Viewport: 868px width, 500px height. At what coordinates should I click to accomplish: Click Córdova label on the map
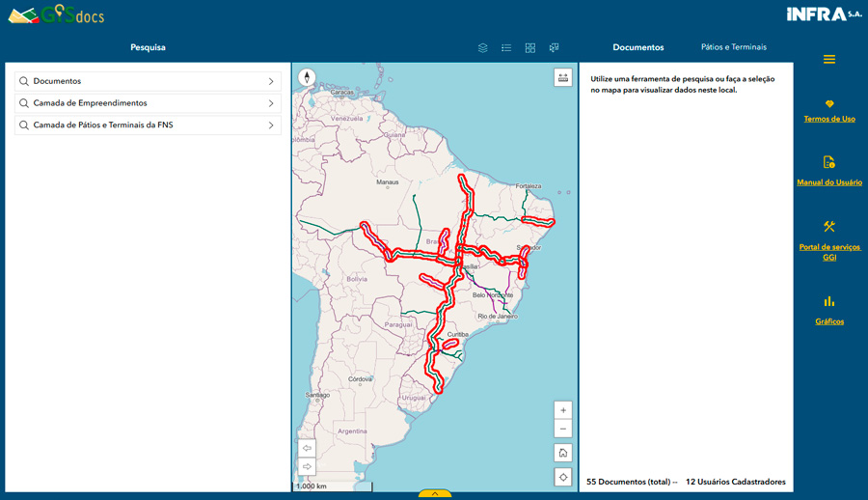[360, 379]
